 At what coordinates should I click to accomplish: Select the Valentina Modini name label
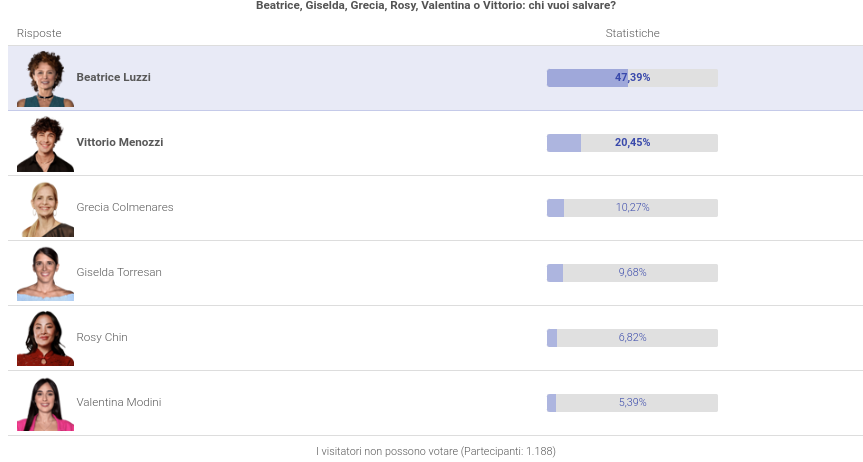click(x=119, y=402)
